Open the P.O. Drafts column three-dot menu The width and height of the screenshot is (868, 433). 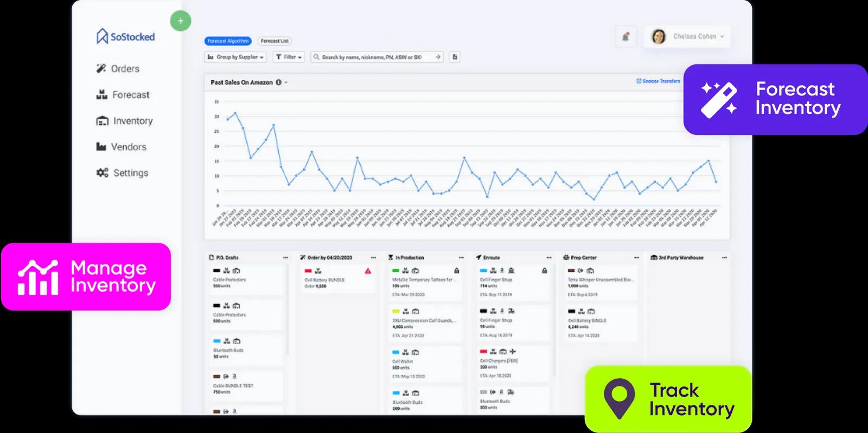point(285,257)
